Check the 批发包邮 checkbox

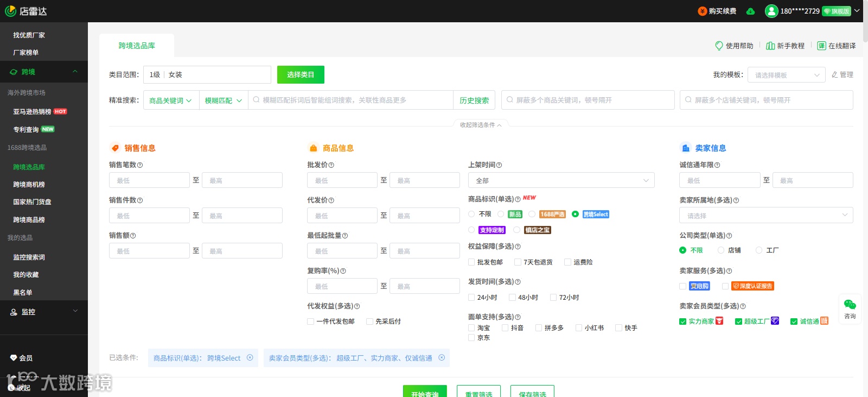coord(471,262)
